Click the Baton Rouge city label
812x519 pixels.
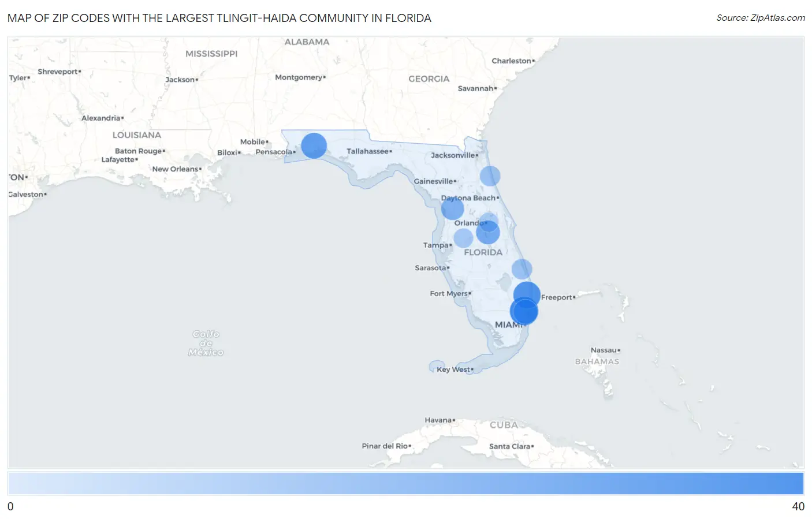[x=139, y=151]
